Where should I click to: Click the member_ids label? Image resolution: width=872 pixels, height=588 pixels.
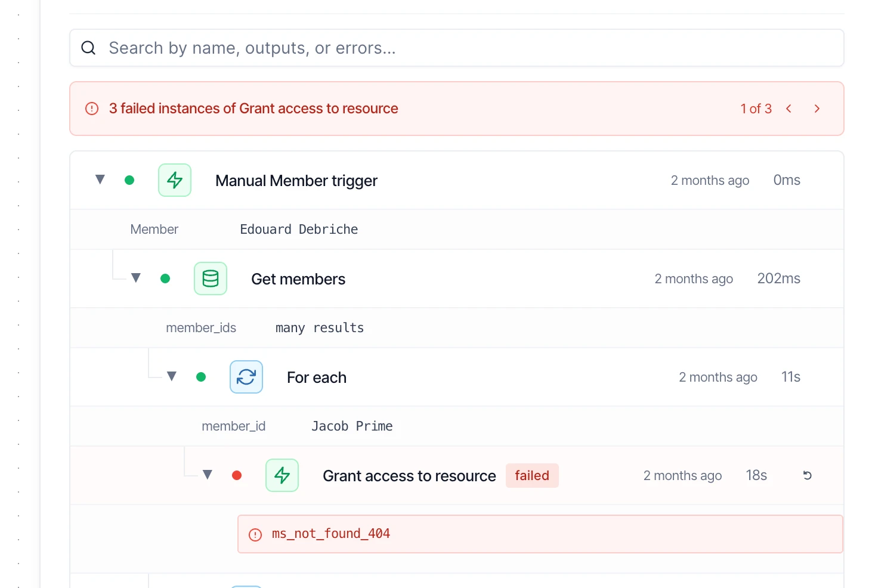[x=201, y=328]
